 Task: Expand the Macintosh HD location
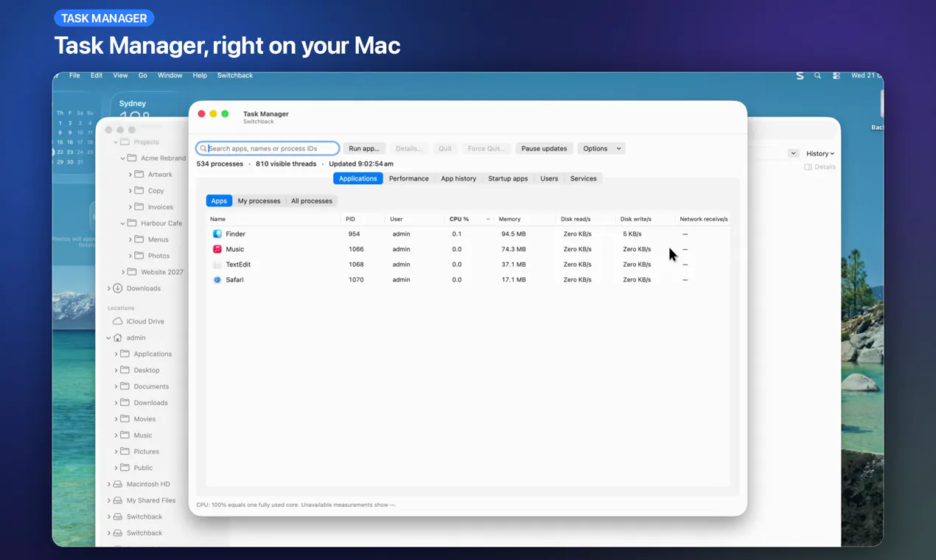[x=109, y=484]
